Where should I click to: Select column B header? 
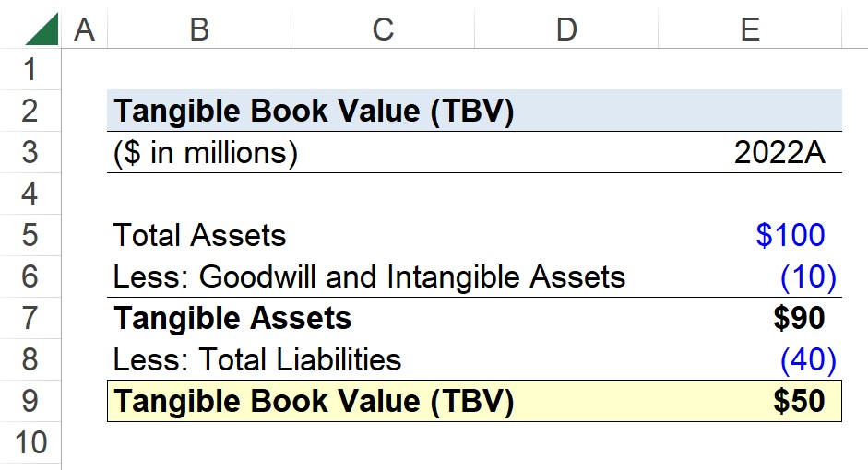coord(199,29)
